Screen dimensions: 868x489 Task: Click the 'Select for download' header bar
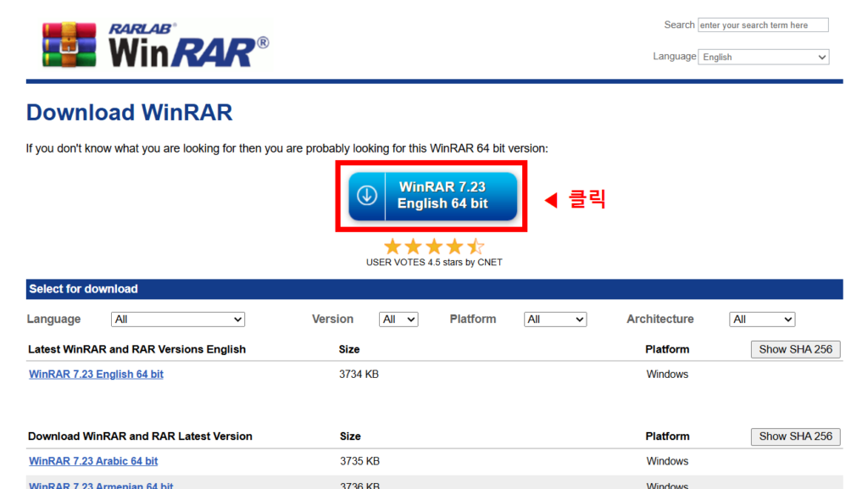point(434,289)
